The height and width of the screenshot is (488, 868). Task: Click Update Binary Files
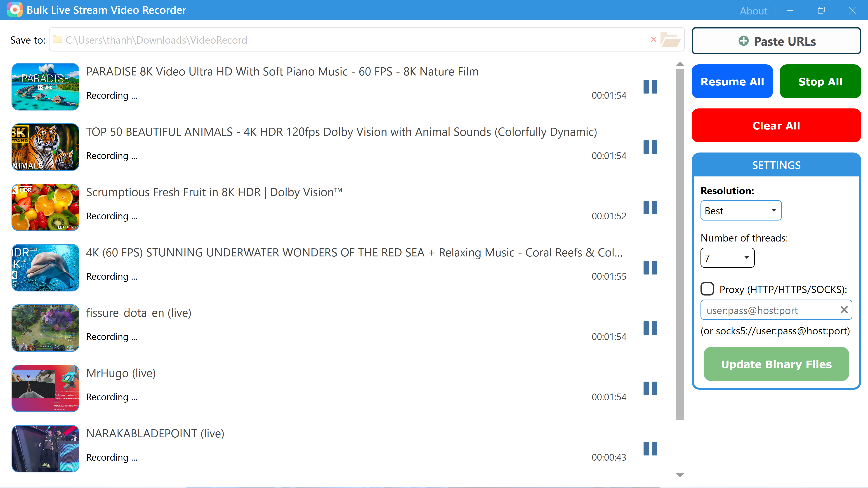tap(776, 364)
